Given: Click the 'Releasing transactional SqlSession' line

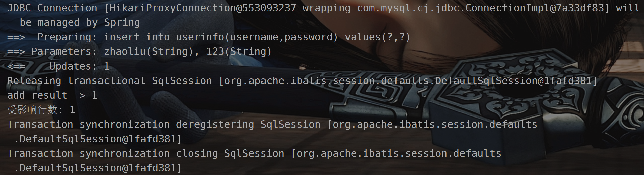Looking at the screenshot, I should (x=302, y=81).
